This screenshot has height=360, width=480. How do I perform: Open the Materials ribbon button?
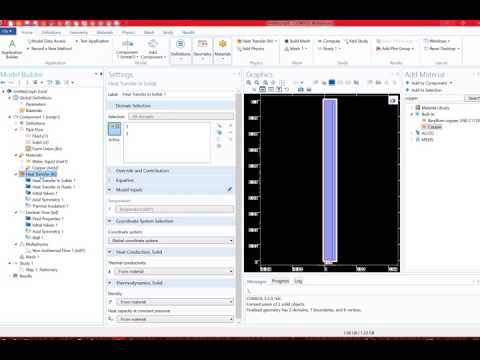(223, 49)
